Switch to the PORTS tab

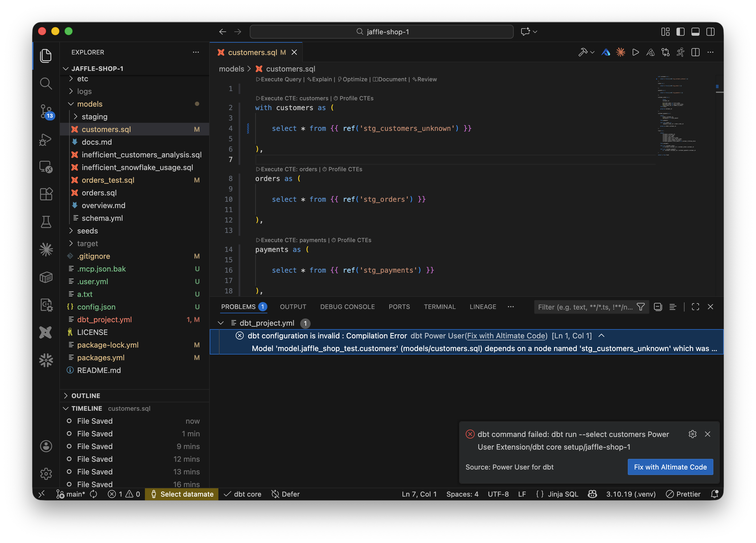(399, 307)
